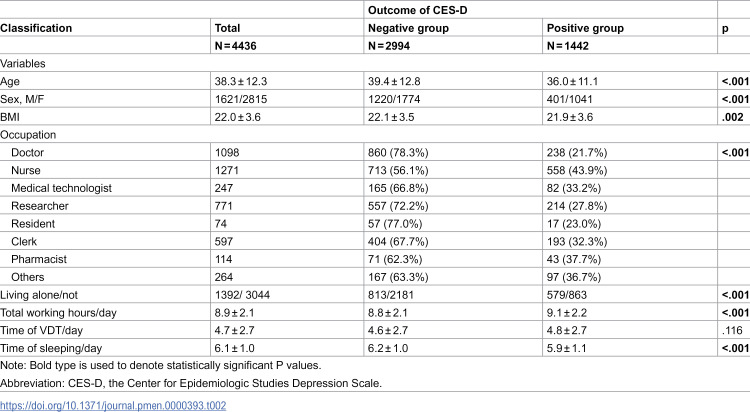Click the Others row label
Viewport: 750px width, 412px height.
coord(27,277)
